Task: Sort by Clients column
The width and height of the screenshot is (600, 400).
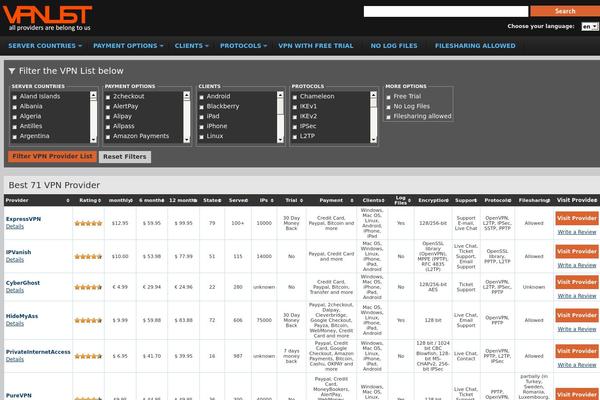Action: coord(373,201)
